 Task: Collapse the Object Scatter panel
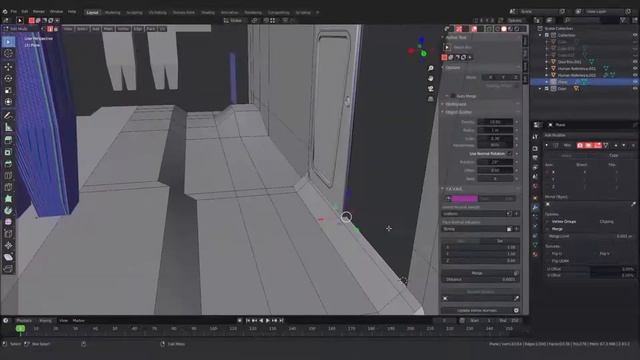443,112
